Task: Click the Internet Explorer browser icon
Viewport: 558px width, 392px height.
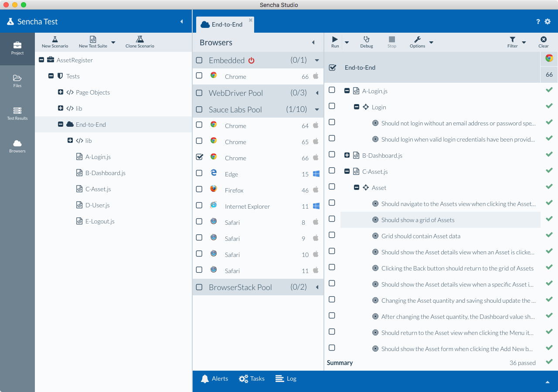Action: pyautogui.click(x=214, y=205)
